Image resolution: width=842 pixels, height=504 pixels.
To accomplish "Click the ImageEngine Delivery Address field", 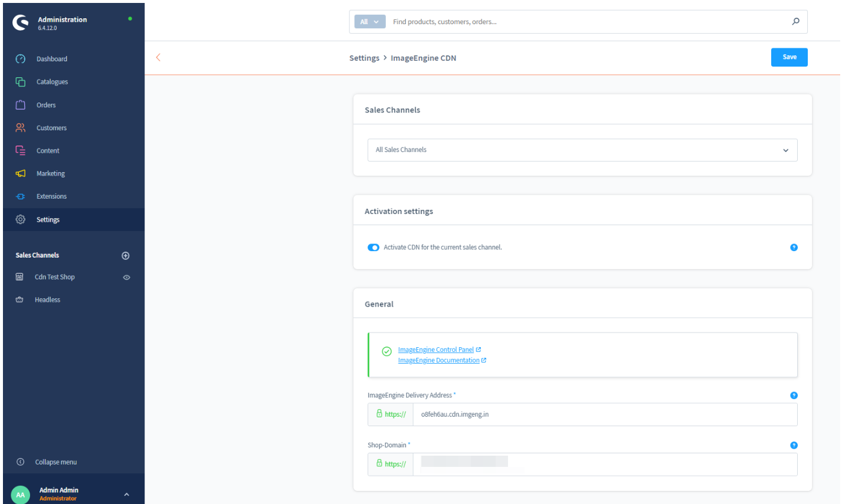I will pyautogui.click(x=605, y=414).
